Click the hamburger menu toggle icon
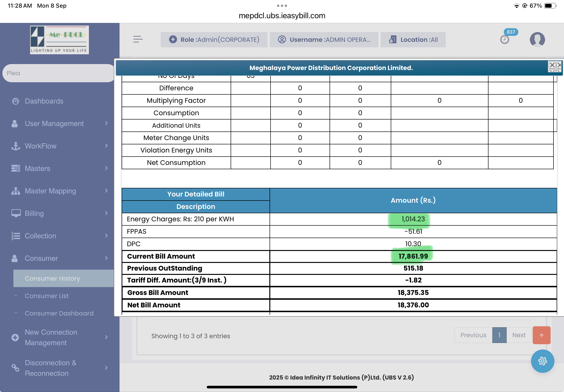This screenshot has height=392, width=564. click(x=138, y=39)
